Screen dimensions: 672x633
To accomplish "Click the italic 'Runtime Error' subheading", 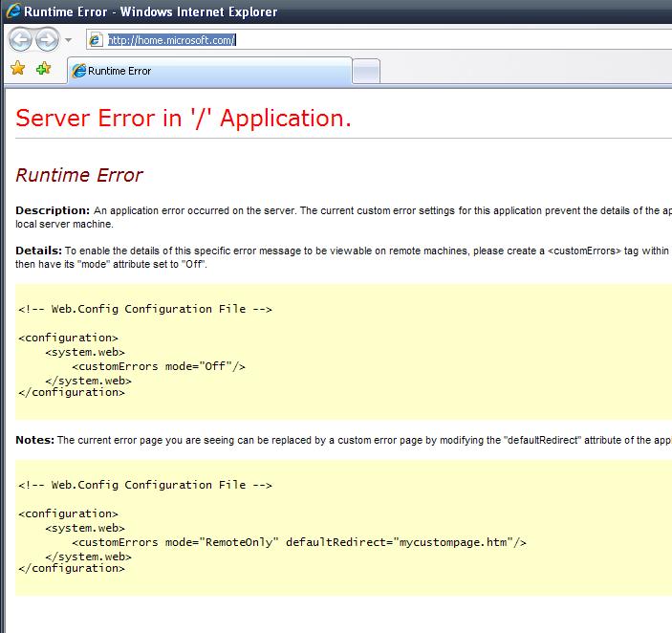I will tap(79, 175).
